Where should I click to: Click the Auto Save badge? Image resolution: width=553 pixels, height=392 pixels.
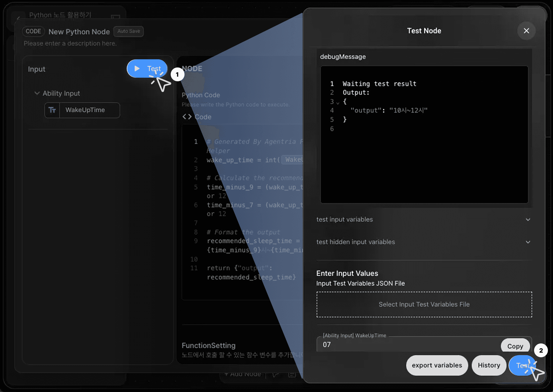129,31
